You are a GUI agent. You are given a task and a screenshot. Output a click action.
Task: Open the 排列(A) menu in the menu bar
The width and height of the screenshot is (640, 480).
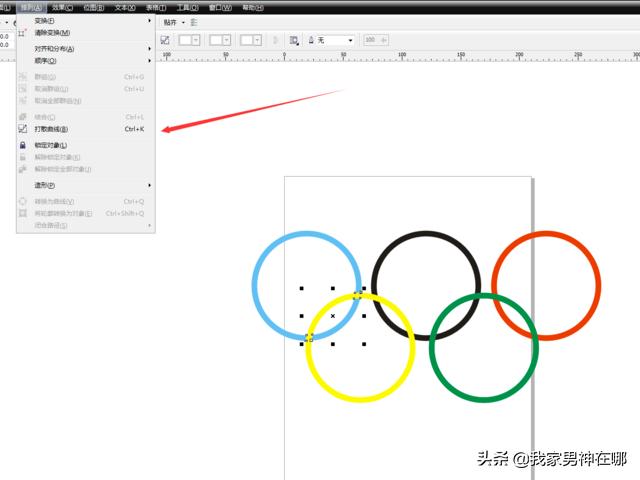coord(31,7)
